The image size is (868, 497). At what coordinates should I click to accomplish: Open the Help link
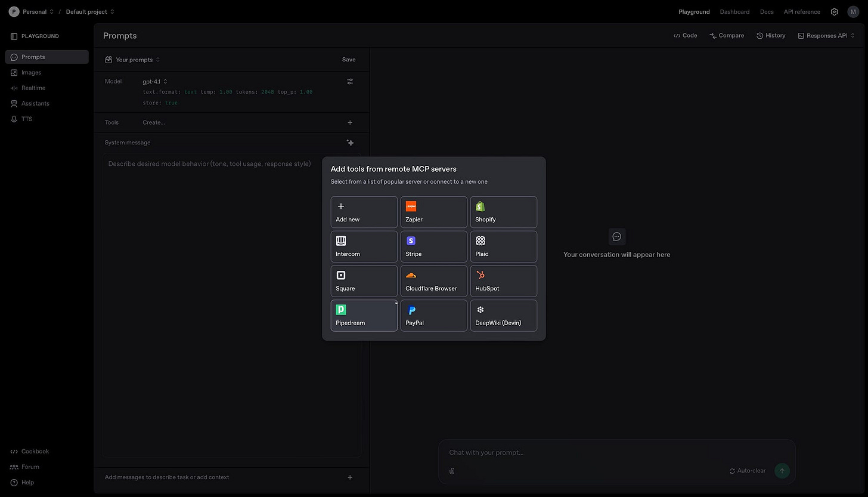[x=22, y=483]
